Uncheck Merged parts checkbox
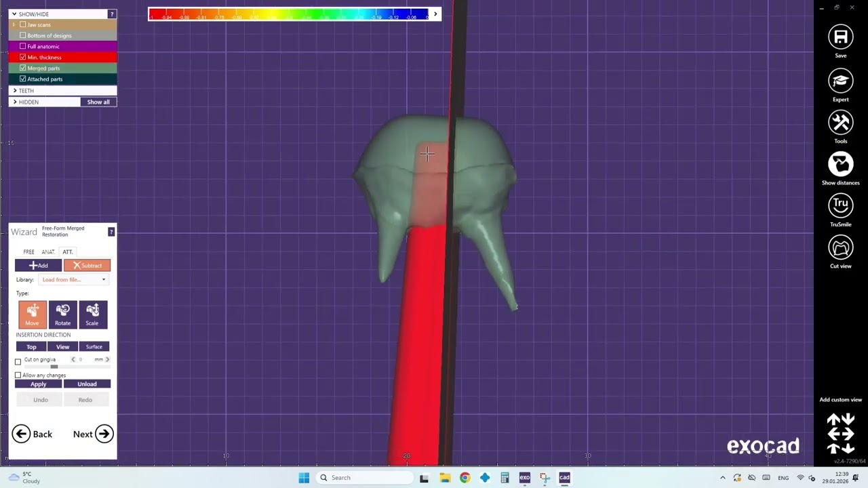Image resolution: width=868 pixels, height=488 pixels. 23,68
